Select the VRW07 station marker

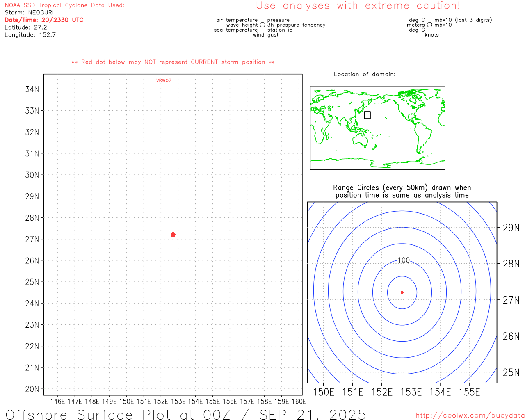(164, 80)
